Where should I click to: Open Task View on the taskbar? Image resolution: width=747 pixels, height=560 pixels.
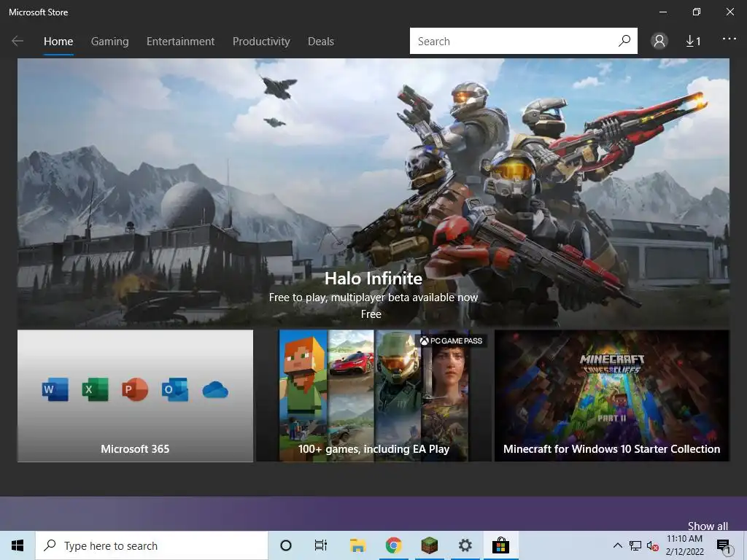[321, 545]
